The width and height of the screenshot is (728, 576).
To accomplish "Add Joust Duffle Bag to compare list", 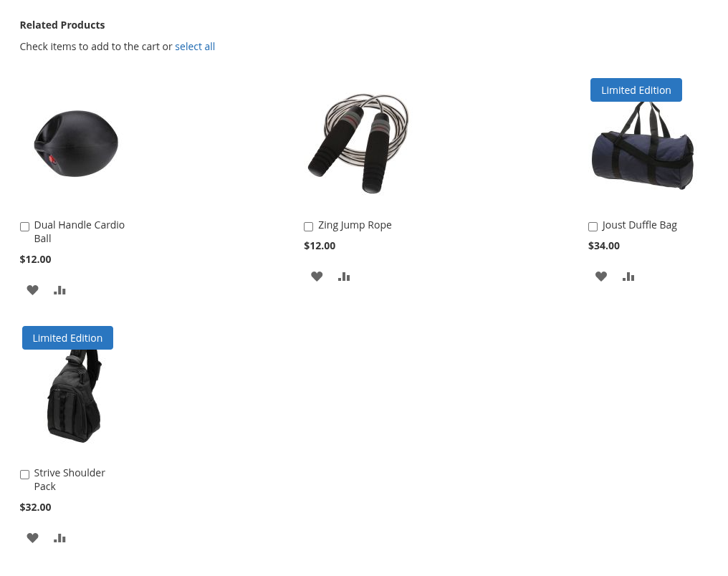I will (628, 277).
